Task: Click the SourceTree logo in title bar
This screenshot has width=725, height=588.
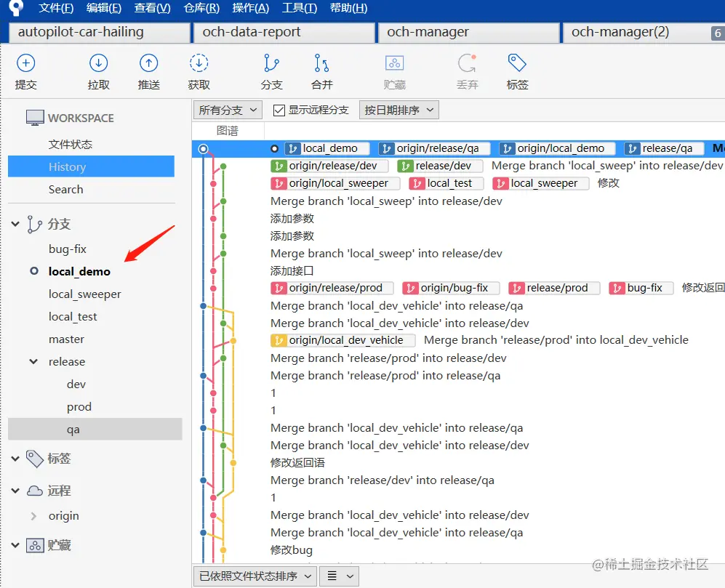Action: tap(16, 8)
